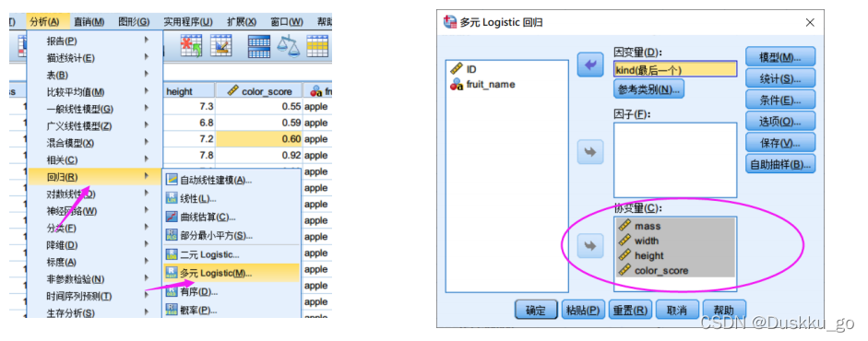Choose Automatic Linear Modeling 自动线性建模(A) entry
868x341 pixels.
coord(232,180)
